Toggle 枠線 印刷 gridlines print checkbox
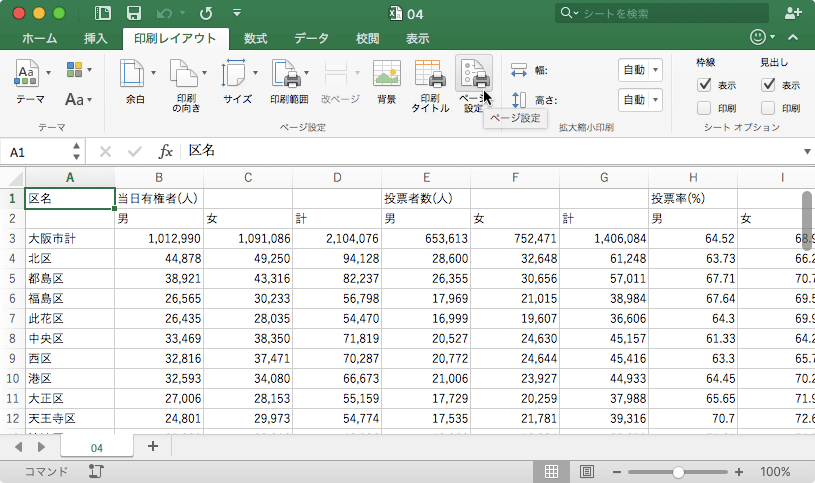Viewport: 815px width, 483px height. coord(704,108)
